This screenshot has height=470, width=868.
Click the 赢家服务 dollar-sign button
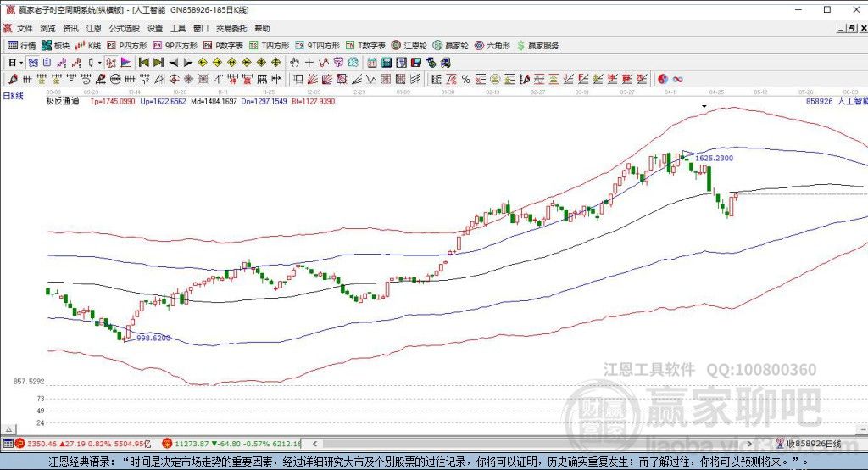537,45
